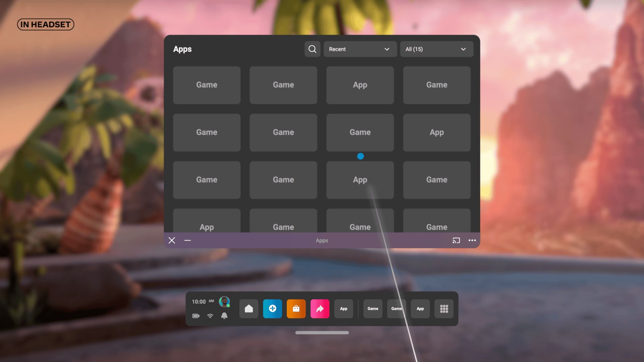Launch the first Game shortcut after dock divider
The image size is (644, 362).
click(x=373, y=309)
